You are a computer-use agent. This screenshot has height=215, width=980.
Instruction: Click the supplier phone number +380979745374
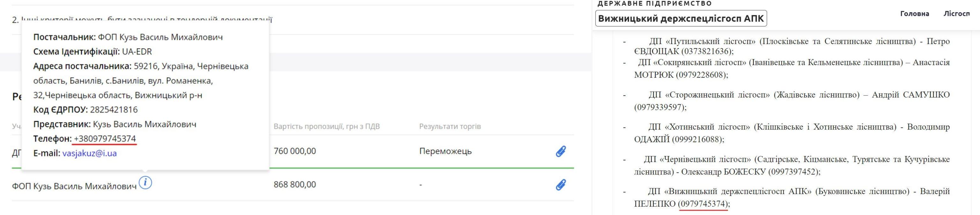click(105, 139)
